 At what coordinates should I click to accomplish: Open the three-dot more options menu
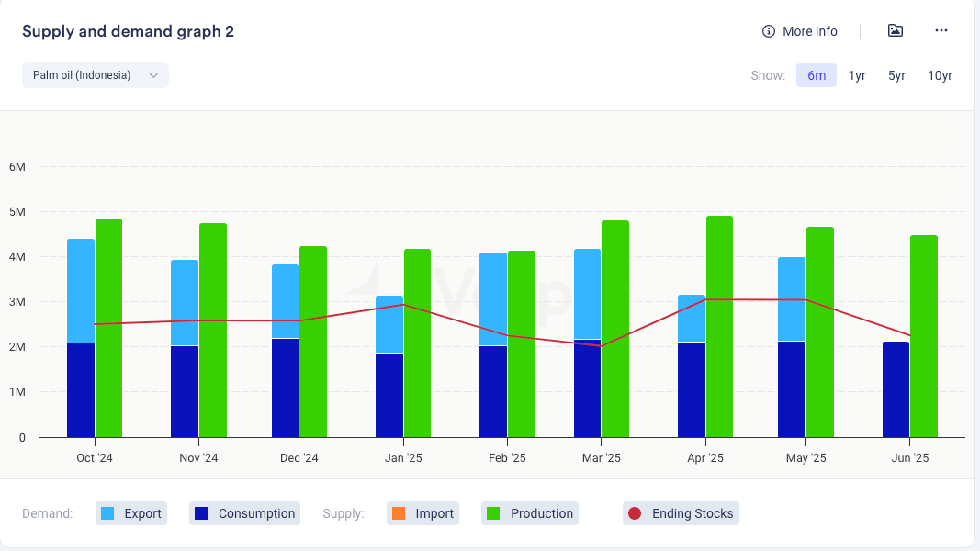tap(941, 31)
